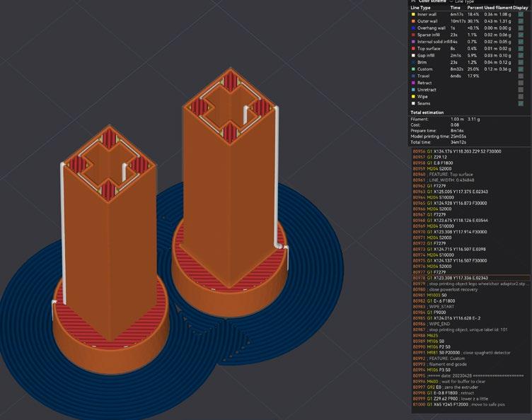This screenshot has height=420, width=532.
Task: Select the Sparse infill label
Action: 429,35
